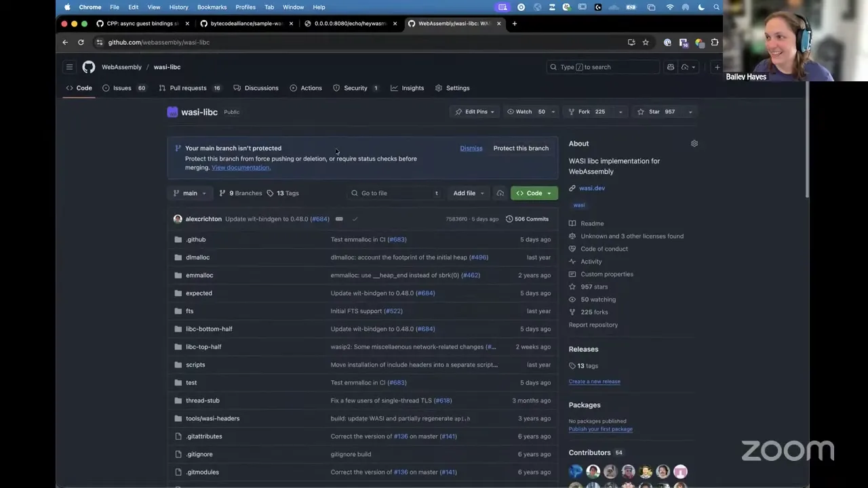Click the folder icon for libc-bottom-half
The image size is (868, 488).
pyautogui.click(x=178, y=329)
